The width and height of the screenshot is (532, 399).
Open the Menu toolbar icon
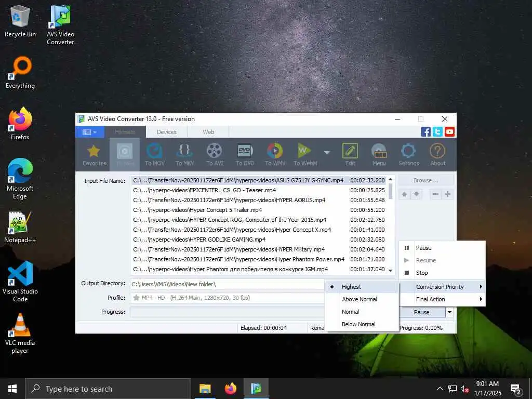click(x=379, y=155)
